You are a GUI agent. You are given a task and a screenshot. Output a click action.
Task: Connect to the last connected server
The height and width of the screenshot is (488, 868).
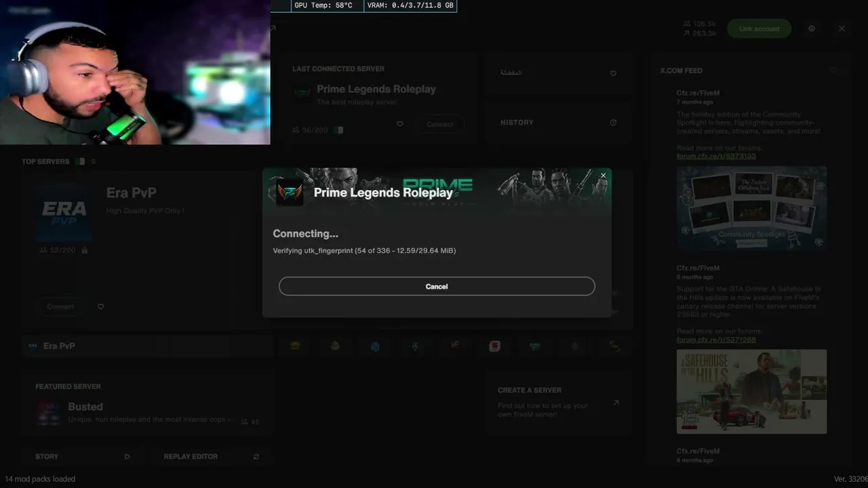440,124
